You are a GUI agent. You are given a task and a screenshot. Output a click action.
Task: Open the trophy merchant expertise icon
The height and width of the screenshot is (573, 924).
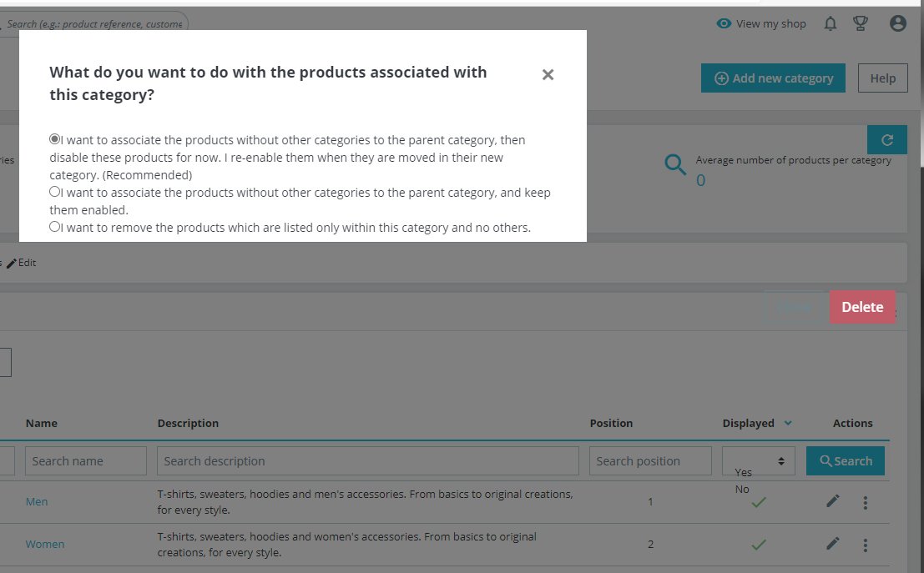(861, 24)
